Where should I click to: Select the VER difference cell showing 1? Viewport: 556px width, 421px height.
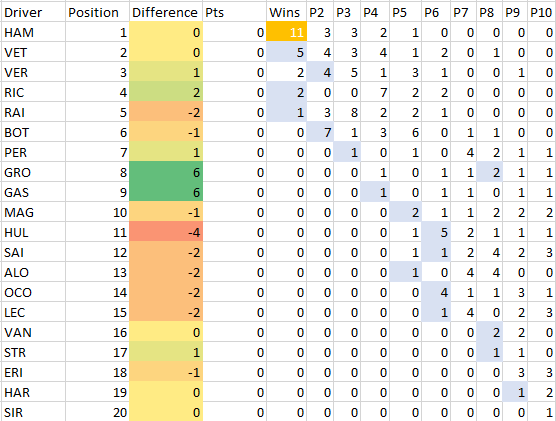click(x=166, y=72)
